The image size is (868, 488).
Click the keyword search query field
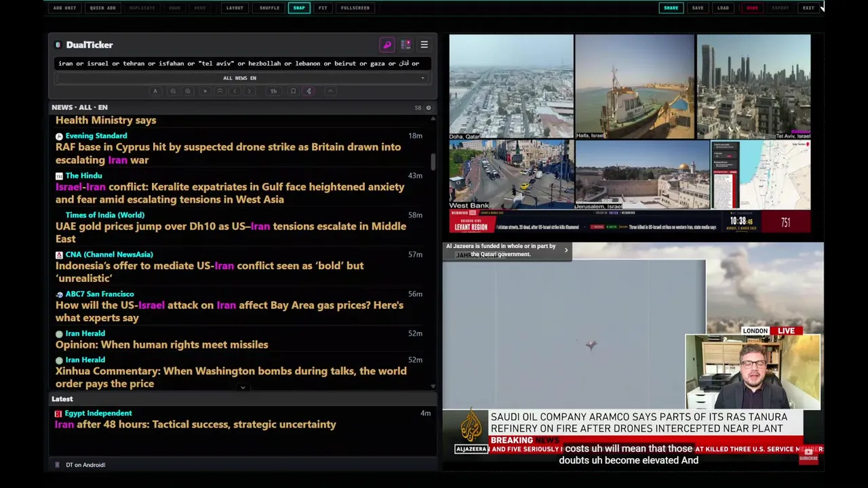[x=242, y=63]
